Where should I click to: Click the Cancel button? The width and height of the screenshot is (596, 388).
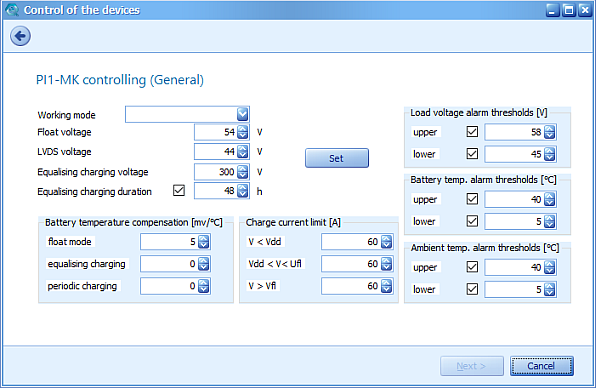tap(542, 366)
